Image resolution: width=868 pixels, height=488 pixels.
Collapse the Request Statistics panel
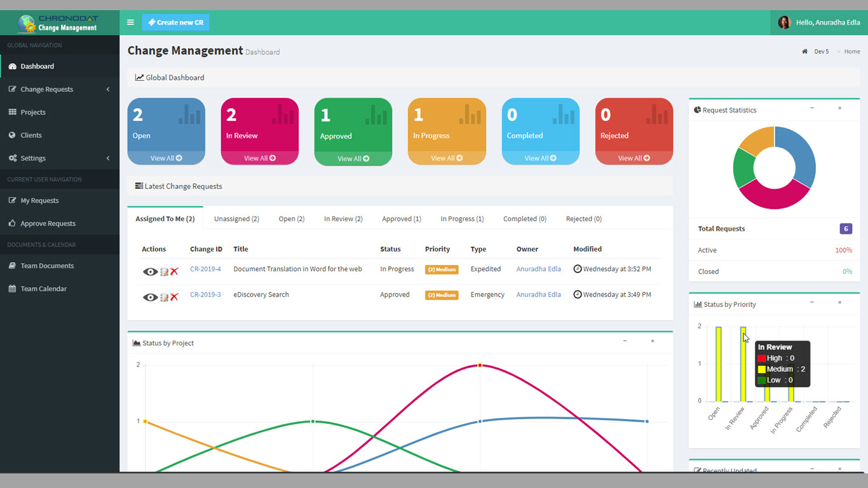click(x=812, y=109)
